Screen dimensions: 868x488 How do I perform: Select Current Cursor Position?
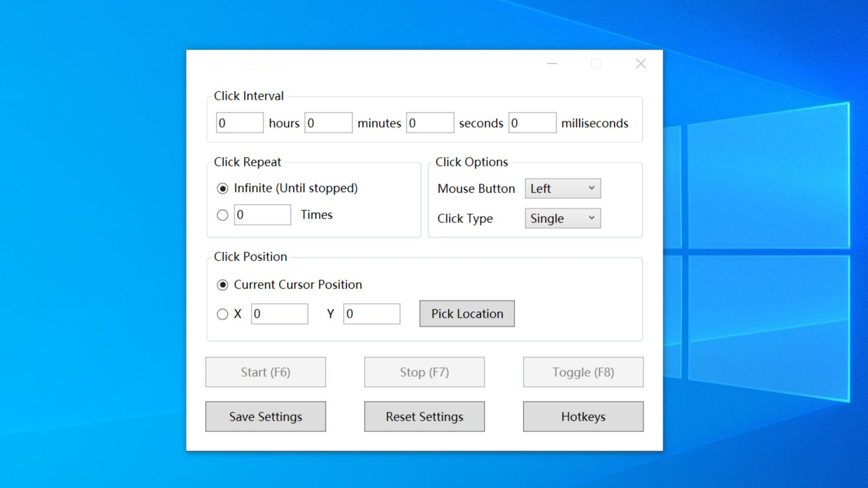tap(222, 285)
